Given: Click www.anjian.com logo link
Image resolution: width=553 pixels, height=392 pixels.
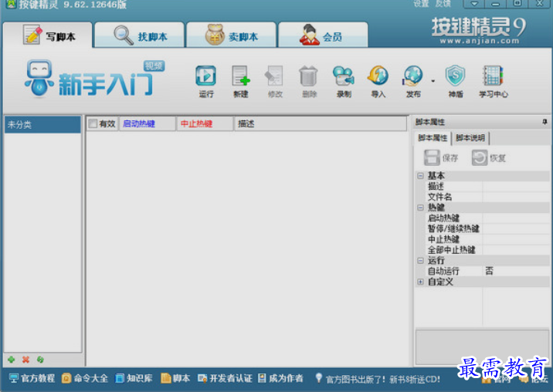Looking at the screenshot, I should click(480, 41).
